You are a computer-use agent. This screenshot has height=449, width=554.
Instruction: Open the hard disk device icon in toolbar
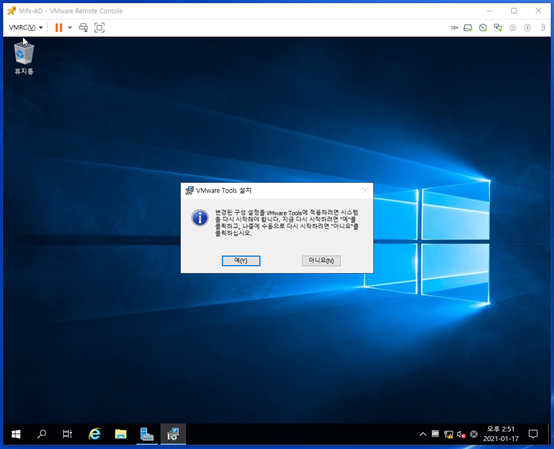coord(468,28)
